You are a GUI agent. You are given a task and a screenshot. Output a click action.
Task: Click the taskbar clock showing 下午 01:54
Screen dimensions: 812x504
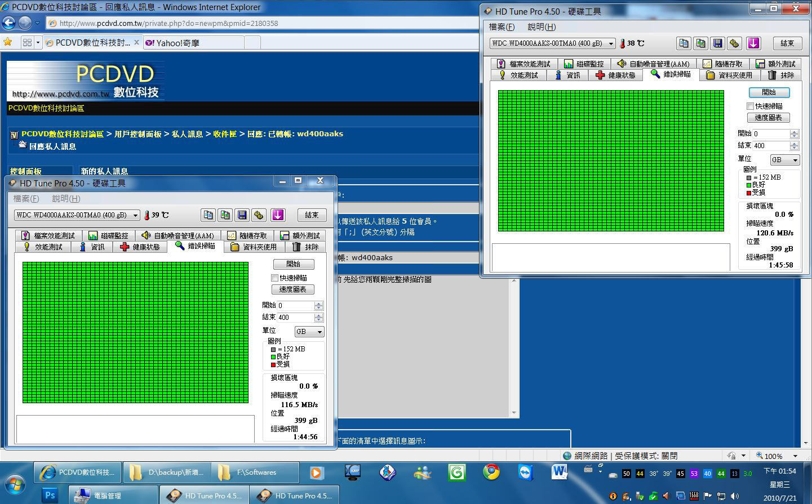(780, 471)
